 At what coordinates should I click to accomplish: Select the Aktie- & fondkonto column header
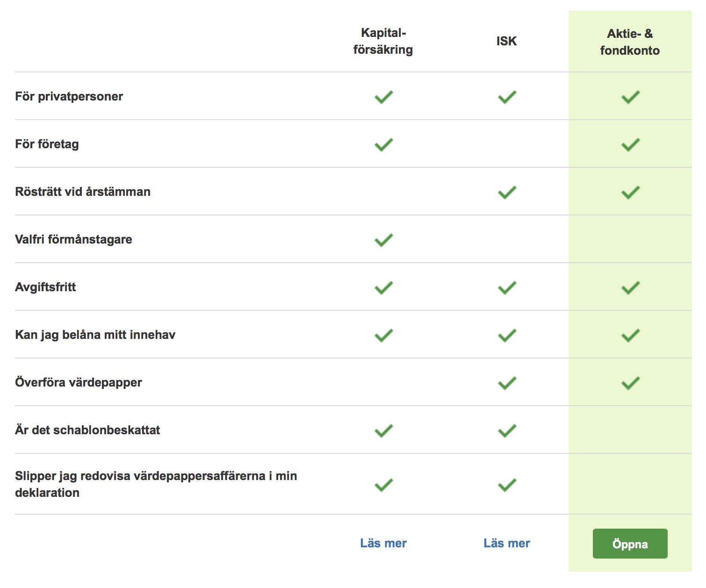630,42
